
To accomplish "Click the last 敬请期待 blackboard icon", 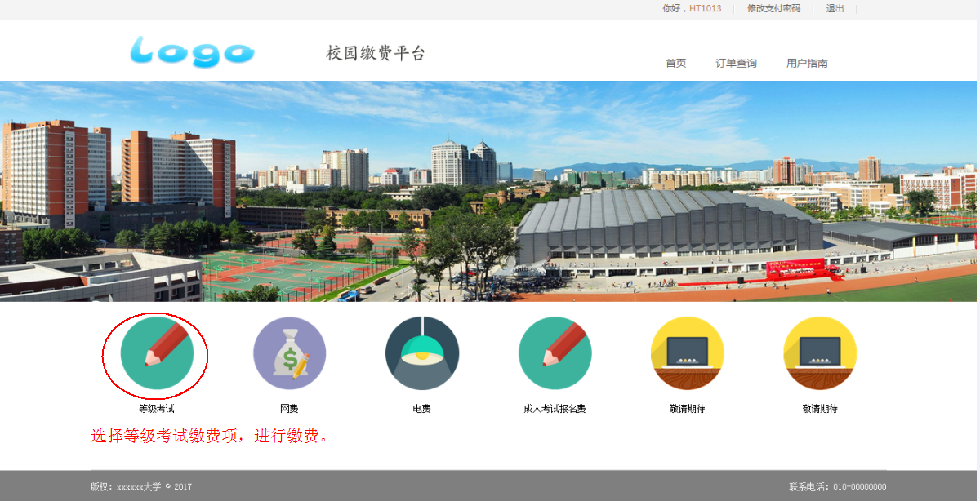I will pyautogui.click(x=820, y=353).
